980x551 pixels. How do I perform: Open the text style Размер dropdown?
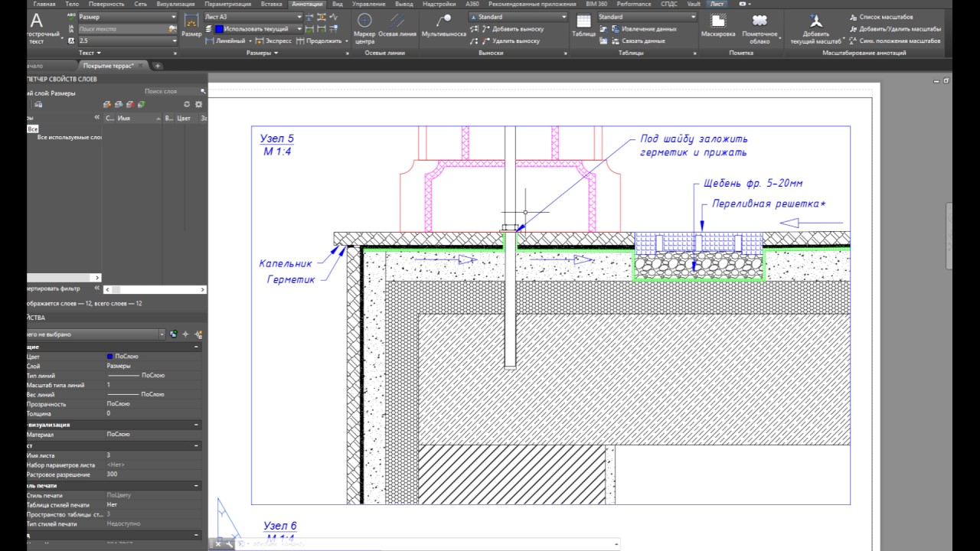pyautogui.click(x=174, y=17)
